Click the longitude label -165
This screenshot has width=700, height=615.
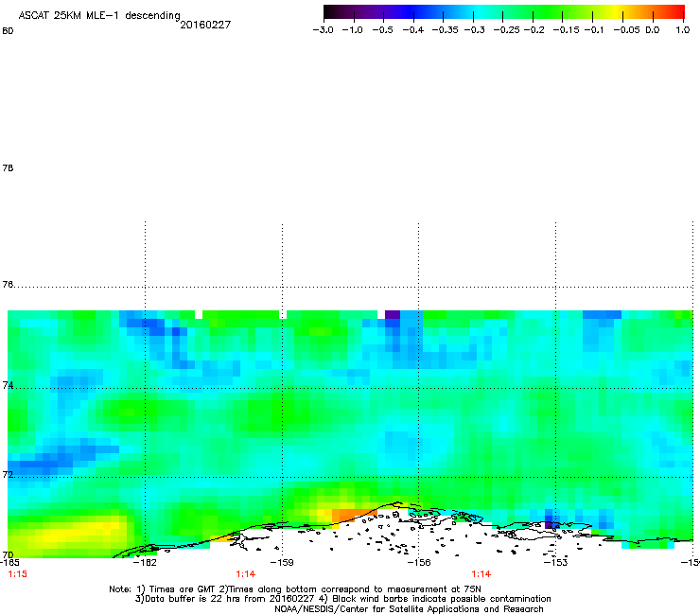(9, 563)
